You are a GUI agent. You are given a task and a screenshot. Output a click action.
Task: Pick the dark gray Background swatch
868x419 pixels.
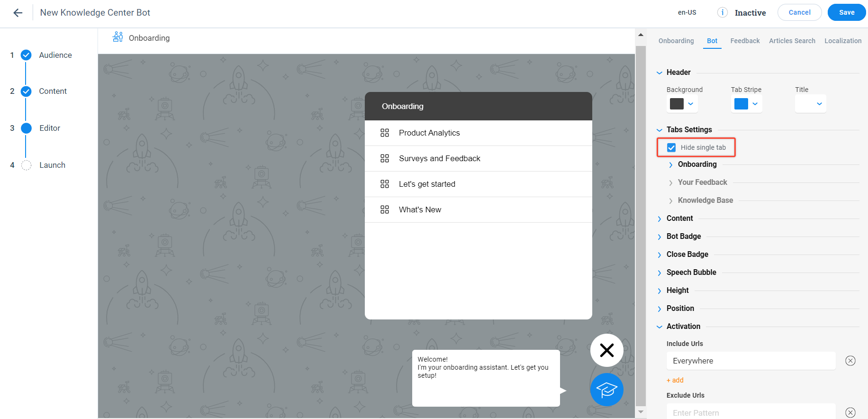(677, 104)
